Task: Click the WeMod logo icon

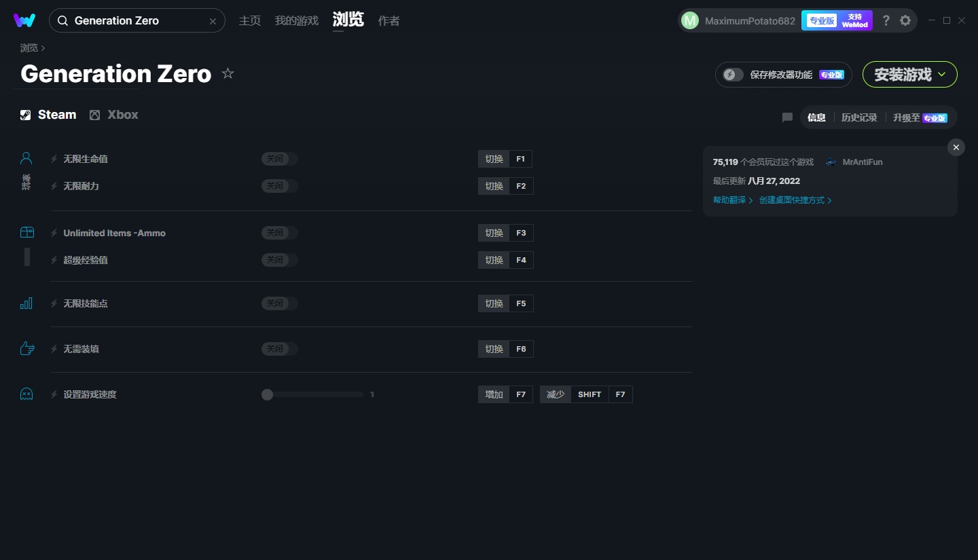Action: pyautogui.click(x=24, y=20)
